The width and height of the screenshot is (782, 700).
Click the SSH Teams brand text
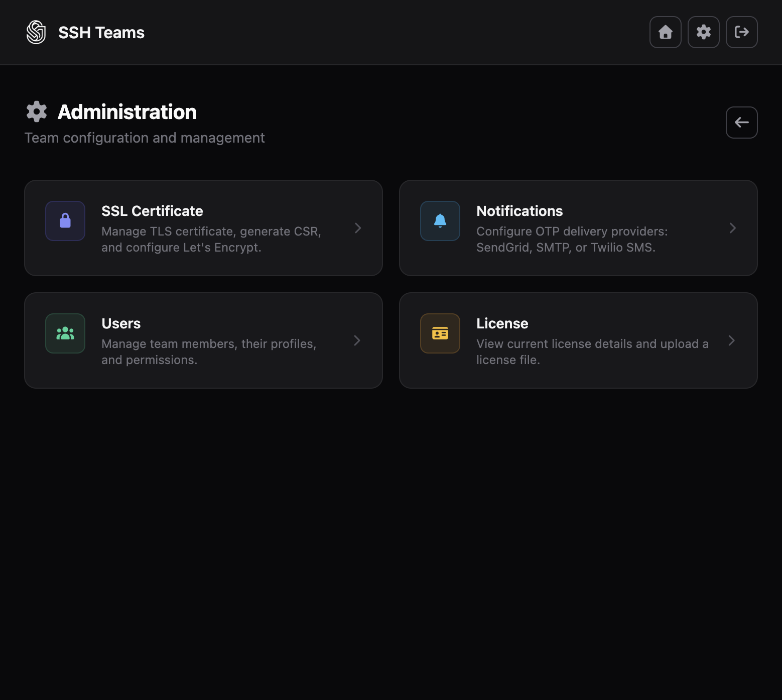tap(101, 33)
